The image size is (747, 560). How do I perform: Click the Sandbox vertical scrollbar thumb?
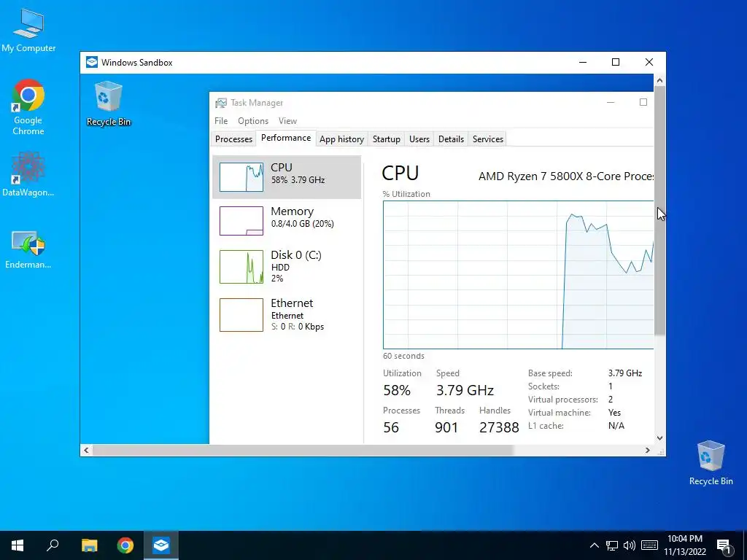tap(659, 211)
